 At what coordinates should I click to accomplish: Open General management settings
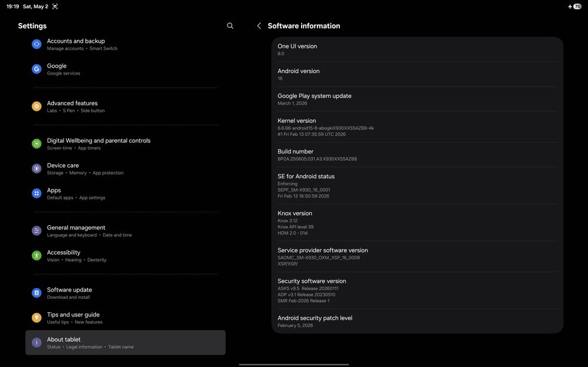pyautogui.click(x=126, y=231)
